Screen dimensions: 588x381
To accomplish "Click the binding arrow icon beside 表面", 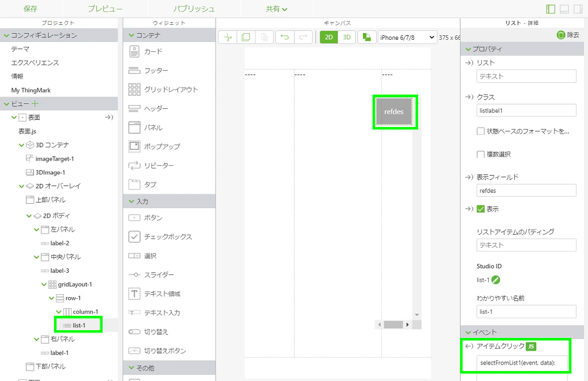I will point(109,118).
